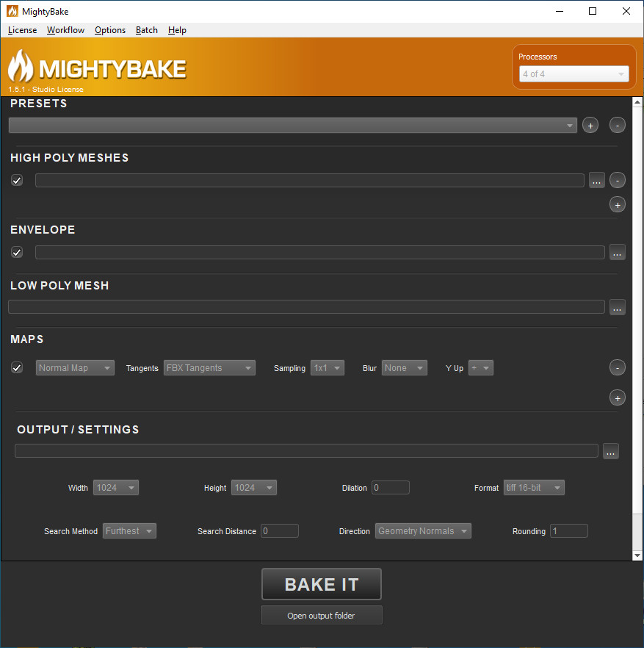Open the FBX Tangents dropdown
This screenshot has height=648, width=644.
(x=209, y=368)
